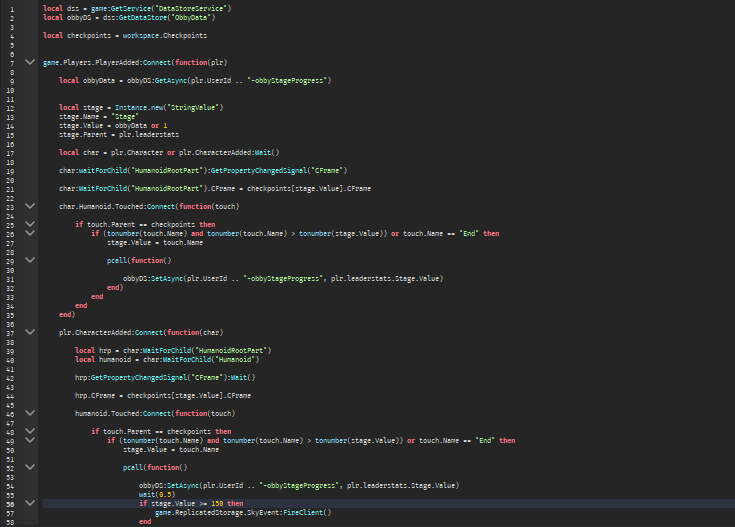735x527 pixels.
Task: Collapse the CharacterAdded function at line 37
Action: pyautogui.click(x=30, y=332)
